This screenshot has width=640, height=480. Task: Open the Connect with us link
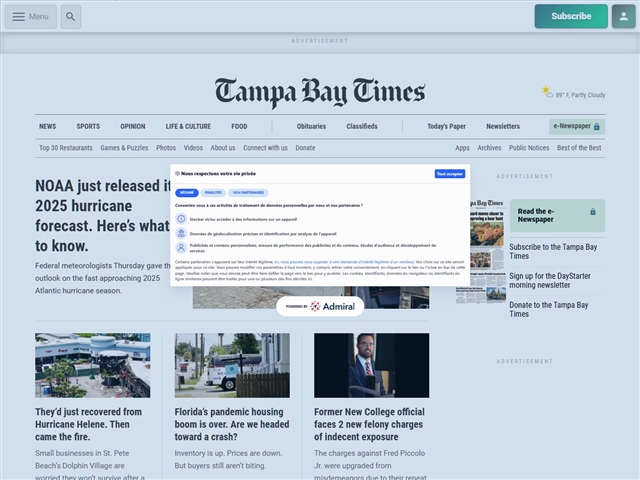265,148
